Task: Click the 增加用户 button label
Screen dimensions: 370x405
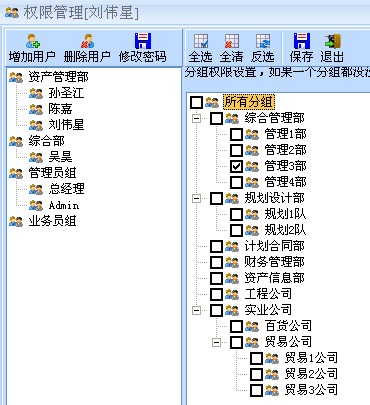Action: 32,57
